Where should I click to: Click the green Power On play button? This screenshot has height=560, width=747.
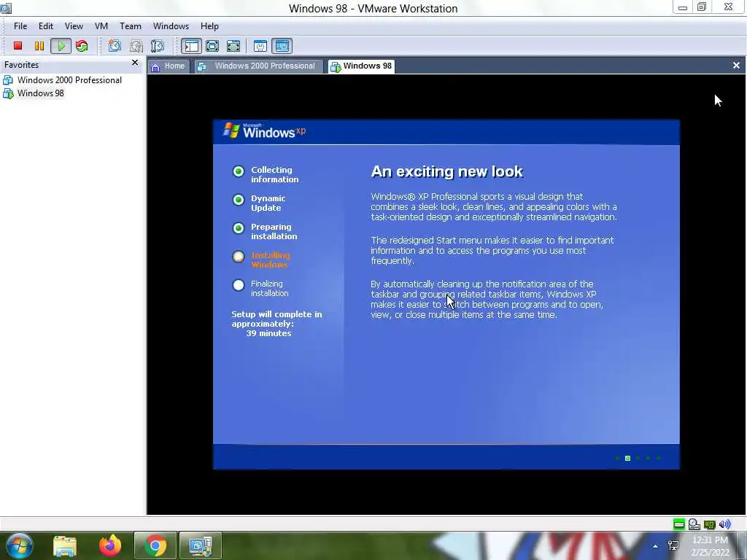pos(61,46)
